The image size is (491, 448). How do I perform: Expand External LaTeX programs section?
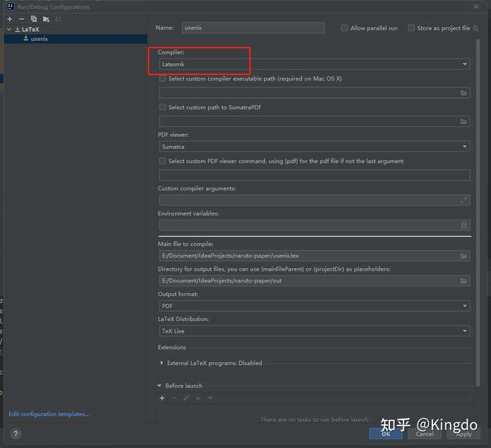(x=161, y=363)
